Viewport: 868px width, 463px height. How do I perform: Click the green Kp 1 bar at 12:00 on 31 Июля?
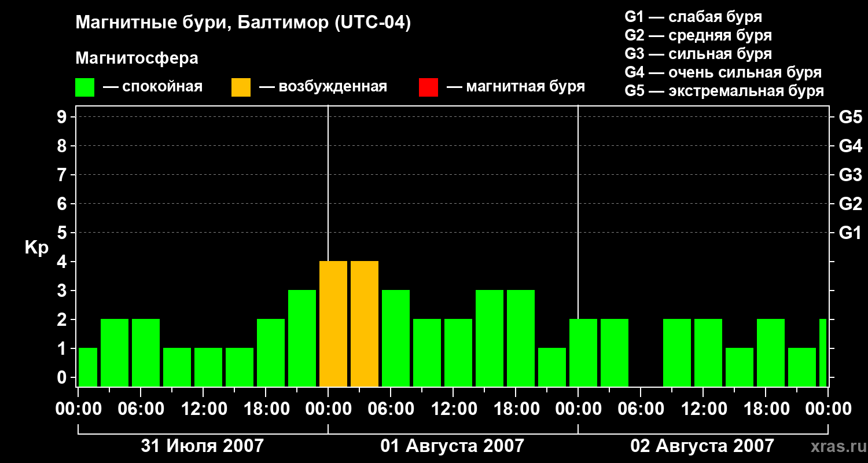pos(208,367)
